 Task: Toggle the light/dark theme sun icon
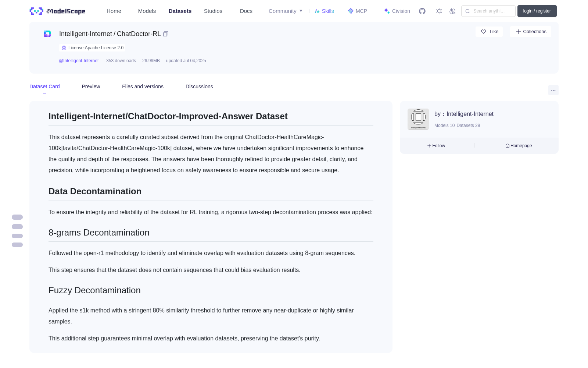click(439, 11)
